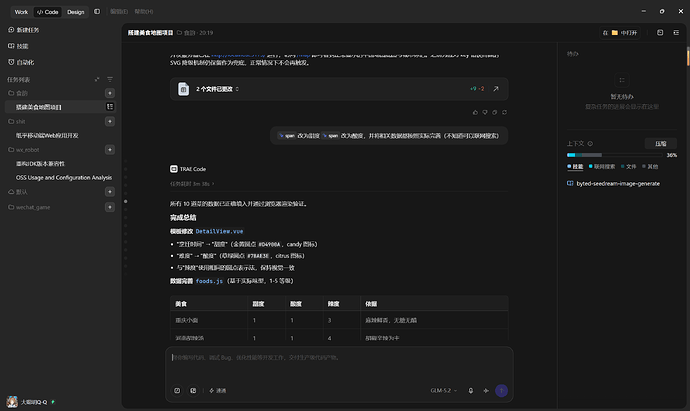The height and width of the screenshot is (411, 690).
Task: Expand the wechat_game folder
Action: (x=29, y=207)
